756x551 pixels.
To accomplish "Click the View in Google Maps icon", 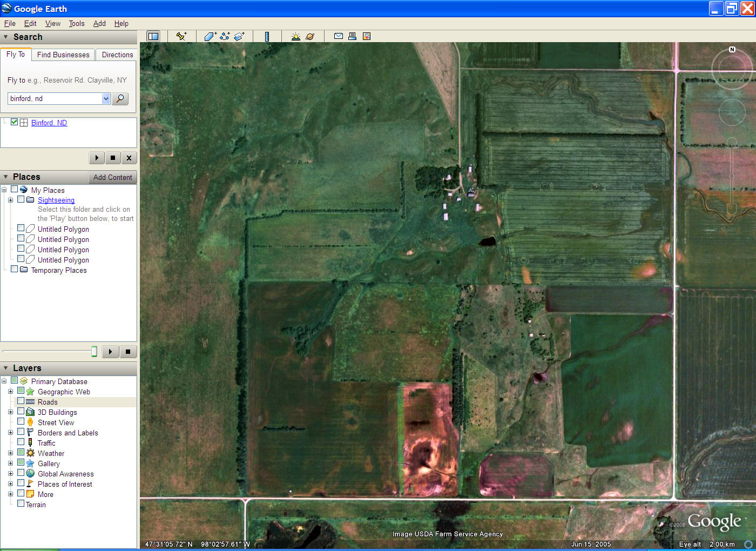I will click(367, 36).
